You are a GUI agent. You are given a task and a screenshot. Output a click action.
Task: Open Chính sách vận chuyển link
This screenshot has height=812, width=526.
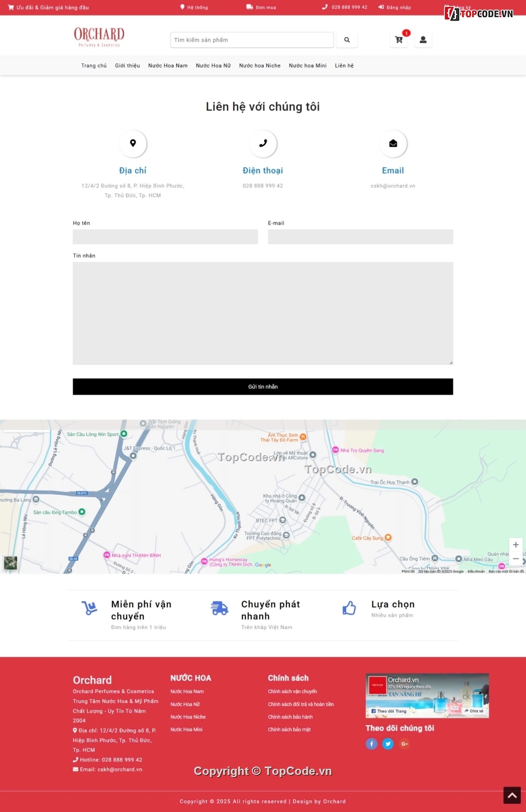point(293,691)
